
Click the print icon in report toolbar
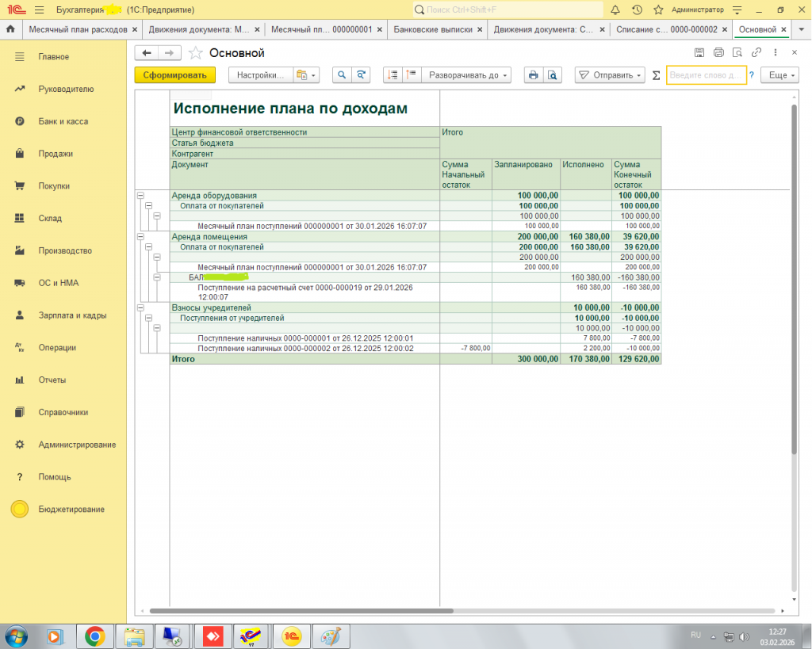point(534,75)
